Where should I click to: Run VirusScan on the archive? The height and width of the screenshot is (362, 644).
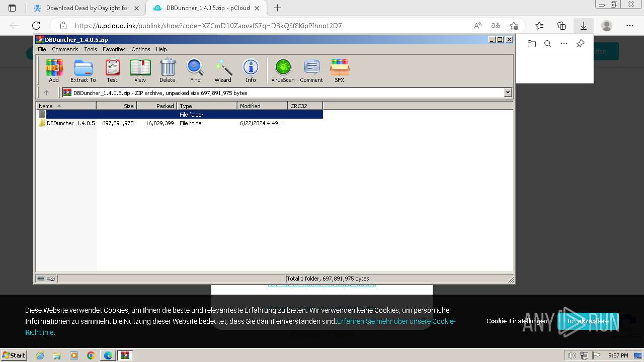tap(283, 70)
